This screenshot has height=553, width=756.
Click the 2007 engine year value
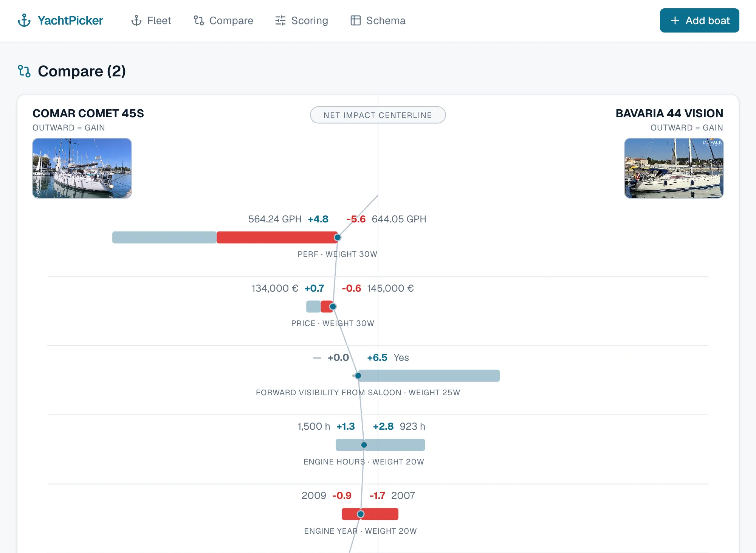403,496
